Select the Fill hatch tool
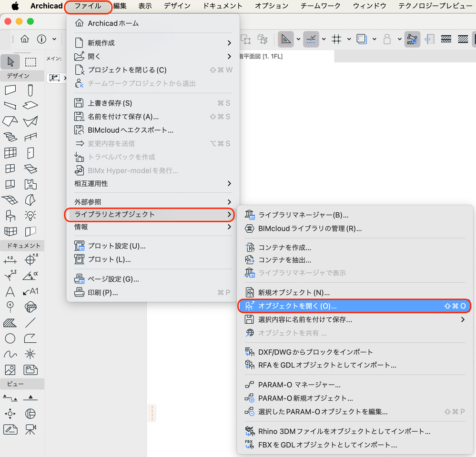476x457 pixels. 10,323
